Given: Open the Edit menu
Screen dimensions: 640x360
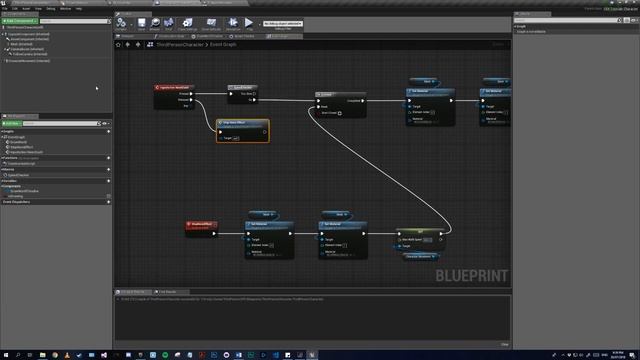Looking at the screenshot, I should point(15,9).
